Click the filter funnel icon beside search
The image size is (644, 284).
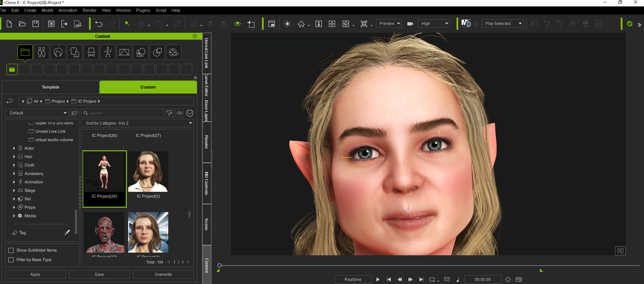(169, 113)
